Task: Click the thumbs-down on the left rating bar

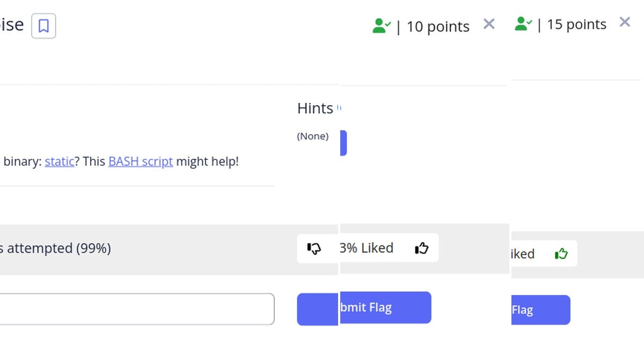Action: point(314,248)
